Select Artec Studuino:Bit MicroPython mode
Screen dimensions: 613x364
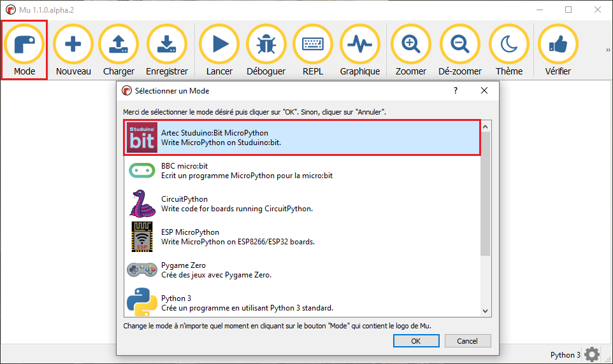click(302, 138)
